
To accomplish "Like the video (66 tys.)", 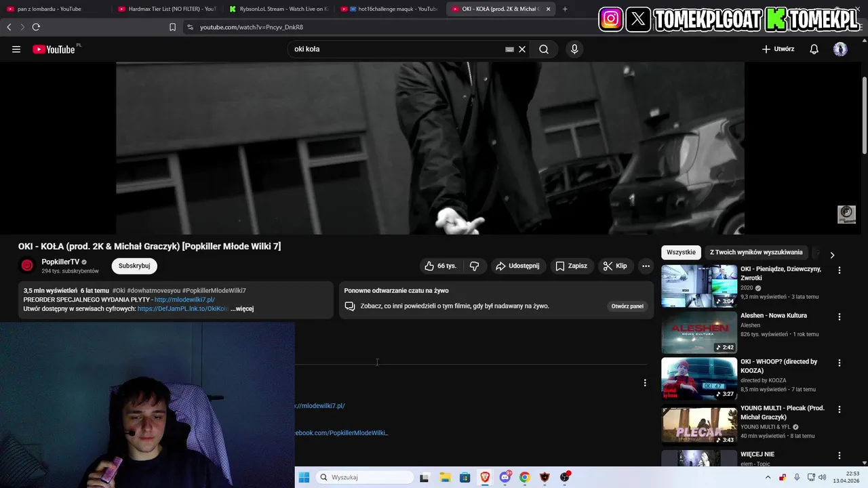I will pos(440,266).
